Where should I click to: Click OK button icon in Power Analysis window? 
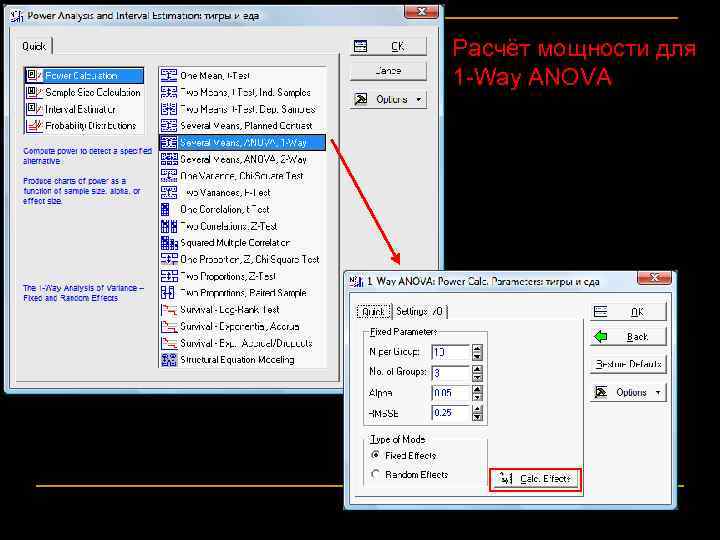click(x=360, y=46)
